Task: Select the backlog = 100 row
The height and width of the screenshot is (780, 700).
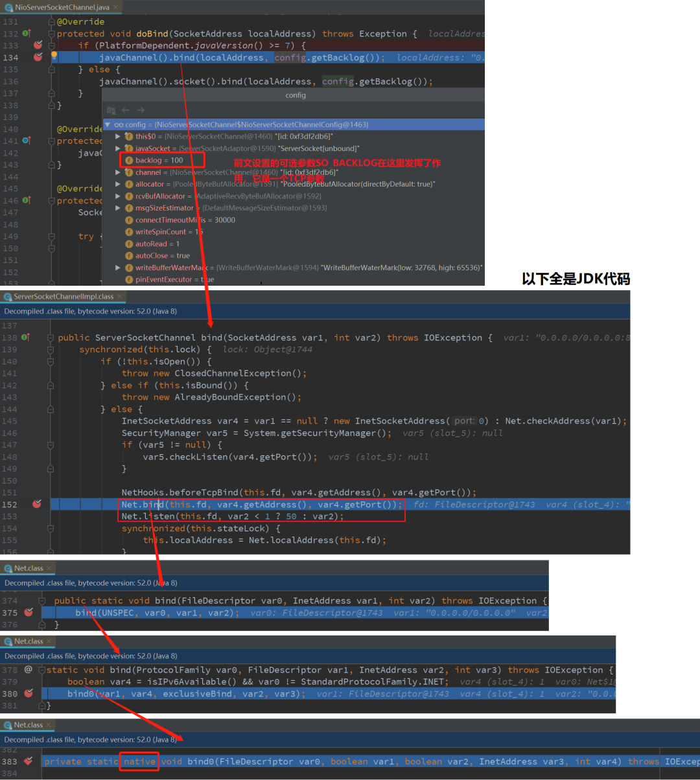Action: [293, 160]
